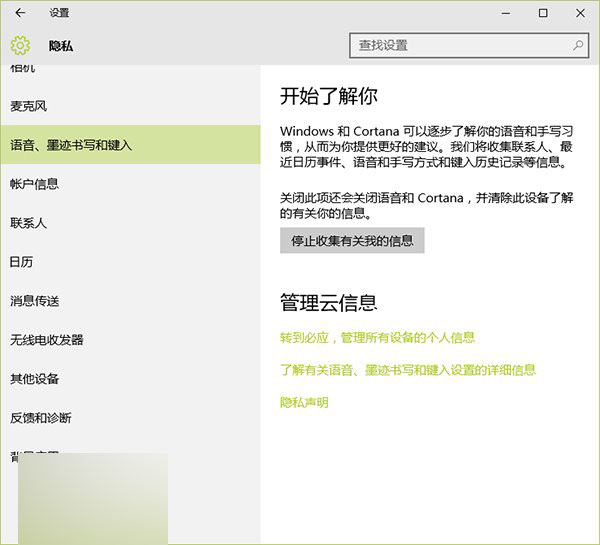600x545 pixels.
Task: Open link 转到必应，管理所有设备的个人信息
Action: coord(377,338)
